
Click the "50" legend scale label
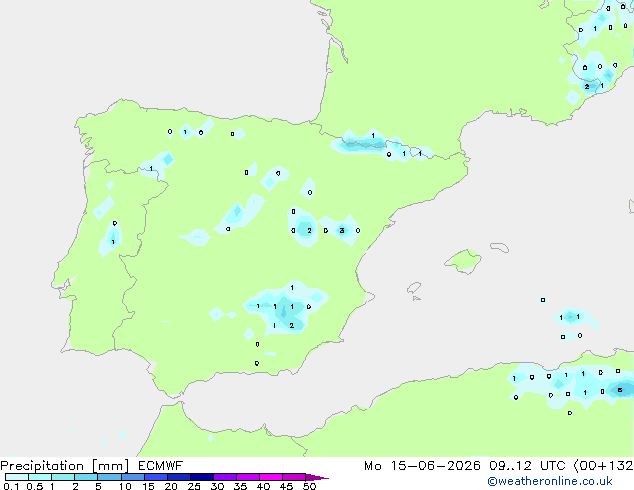tap(309, 486)
